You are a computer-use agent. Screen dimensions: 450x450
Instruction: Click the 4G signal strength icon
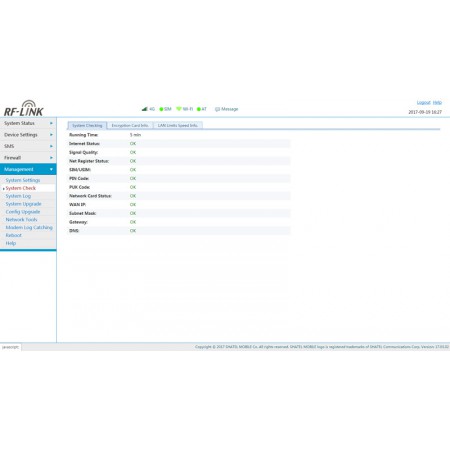point(145,109)
